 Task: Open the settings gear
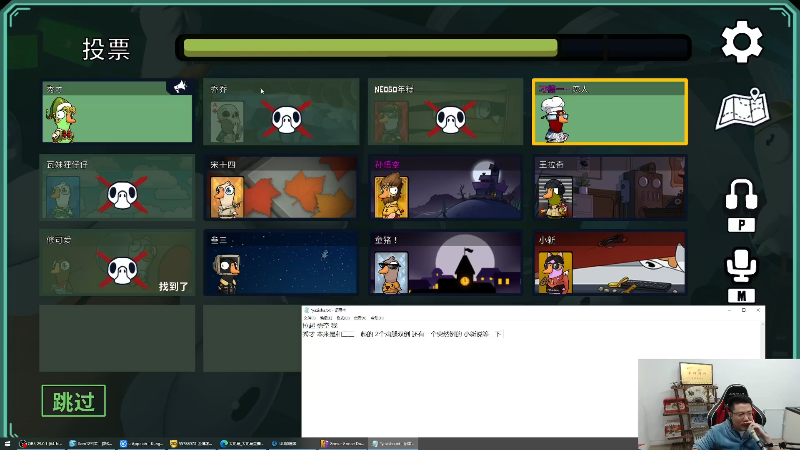(741, 42)
